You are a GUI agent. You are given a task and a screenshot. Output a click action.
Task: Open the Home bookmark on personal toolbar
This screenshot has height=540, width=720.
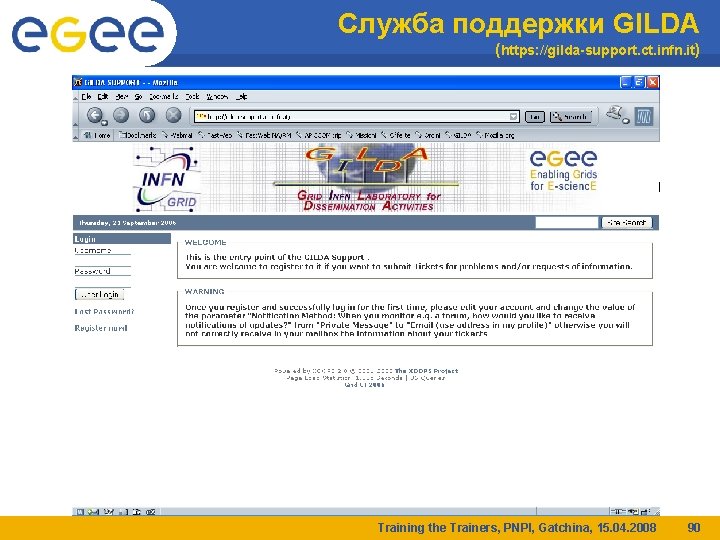pyautogui.click(x=97, y=135)
